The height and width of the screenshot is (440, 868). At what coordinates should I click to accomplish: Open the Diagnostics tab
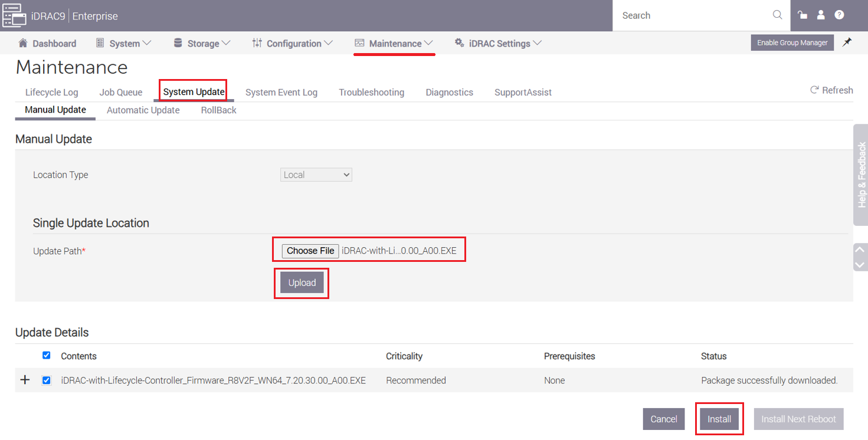tap(450, 93)
